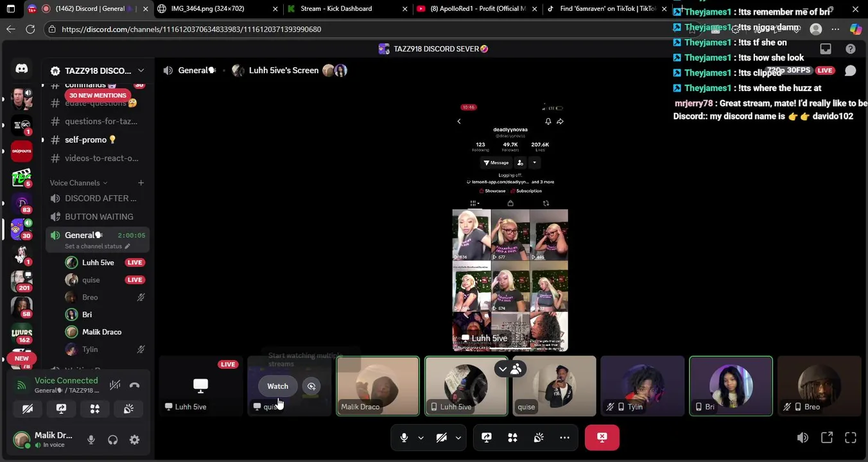Collapse Voice Channels category
This screenshot has height=462, width=868.
click(x=79, y=183)
